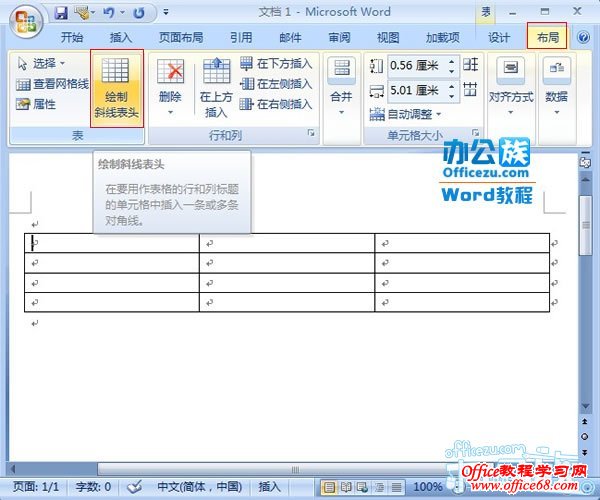This screenshot has width=600, height=500.
Task: Click vertical scrollbar down arrow
Action: click(x=585, y=406)
